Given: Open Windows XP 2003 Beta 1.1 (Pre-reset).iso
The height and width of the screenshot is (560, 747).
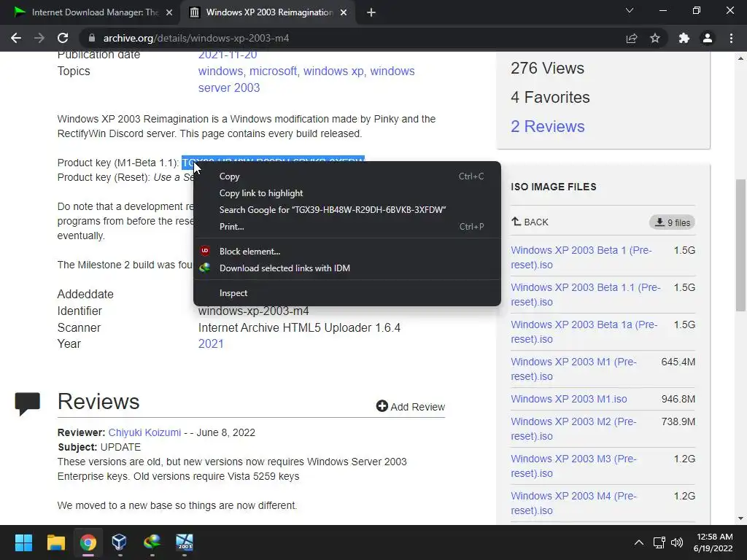Looking at the screenshot, I should (x=586, y=295).
